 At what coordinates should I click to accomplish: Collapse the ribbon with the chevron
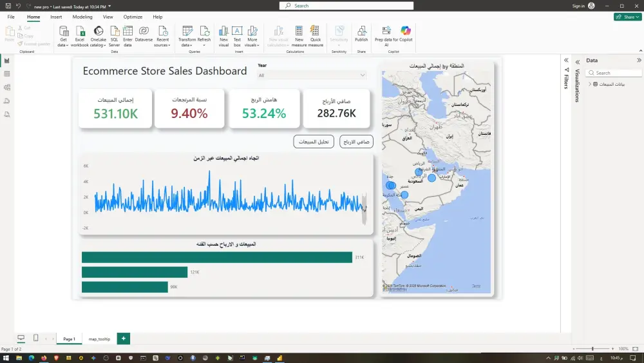(x=640, y=50)
